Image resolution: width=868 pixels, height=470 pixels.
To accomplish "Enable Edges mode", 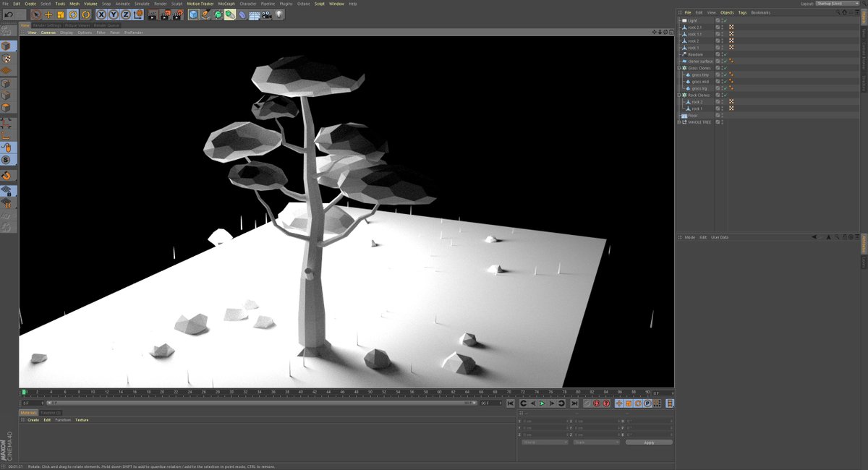I will click(7, 96).
